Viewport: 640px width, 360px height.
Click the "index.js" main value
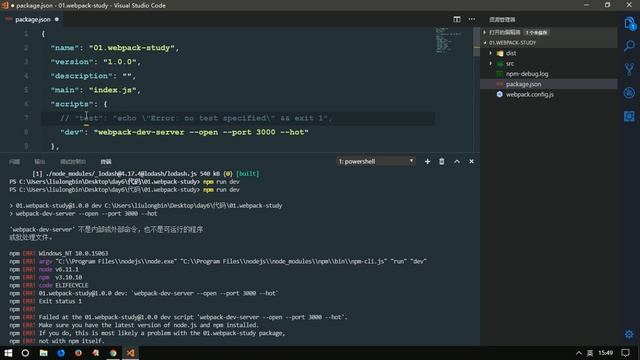112,90
